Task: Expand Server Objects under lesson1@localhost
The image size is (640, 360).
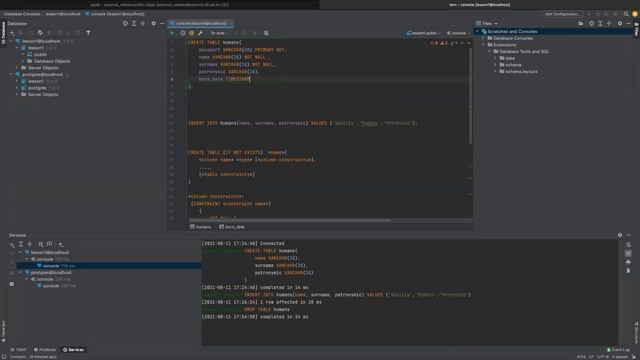Action: pyautogui.click(x=17, y=68)
